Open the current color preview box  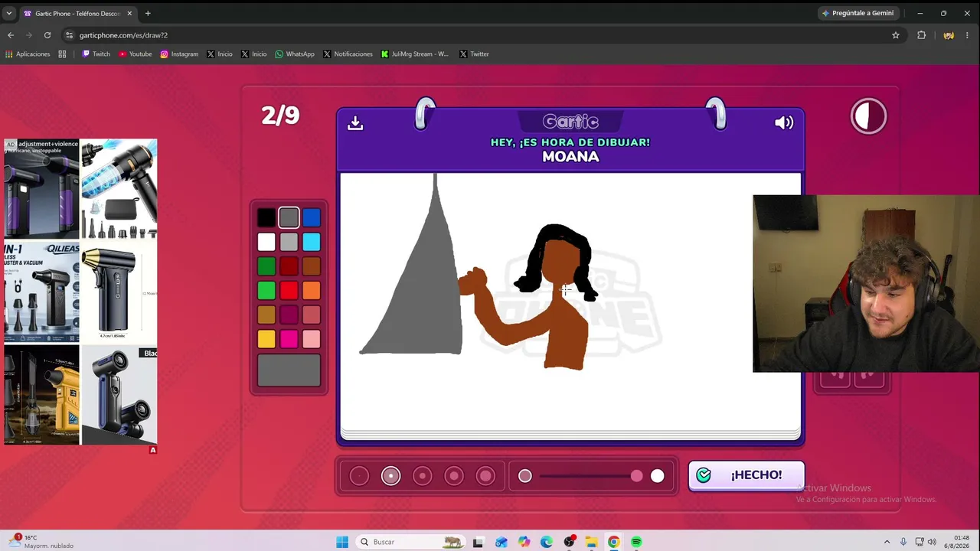click(289, 370)
